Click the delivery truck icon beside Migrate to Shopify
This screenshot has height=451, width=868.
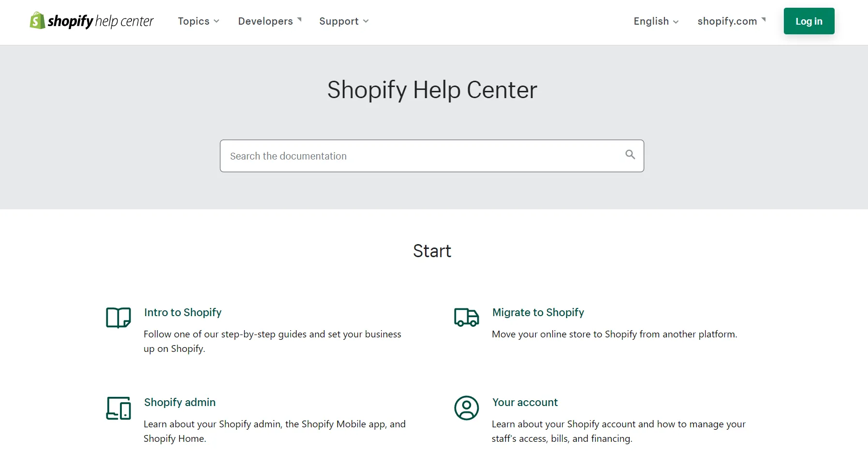click(467, 318)
